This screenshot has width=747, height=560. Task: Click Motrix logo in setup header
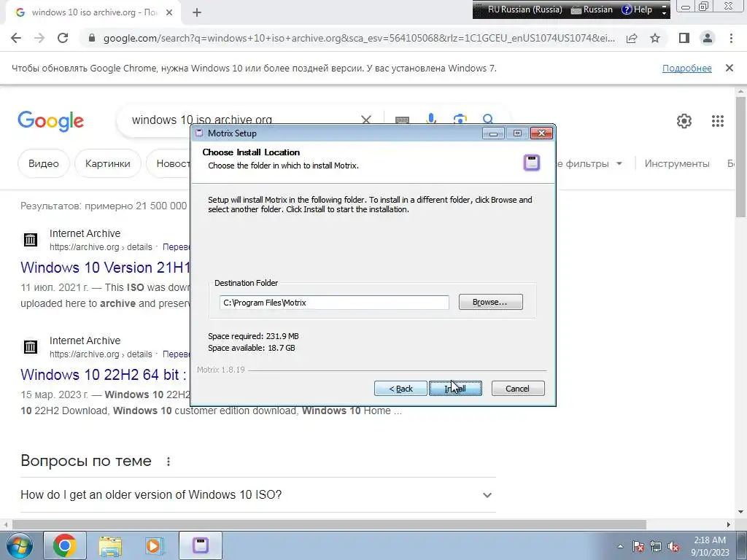531,163
